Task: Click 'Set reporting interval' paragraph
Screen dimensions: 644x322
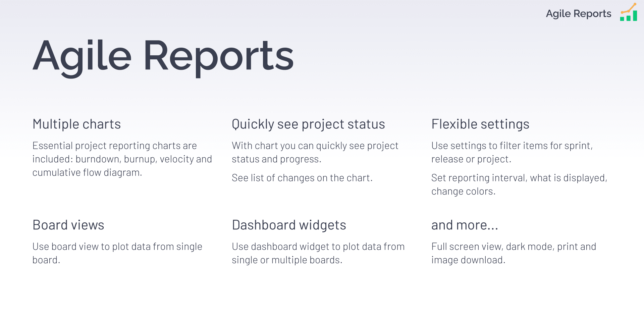Action: [519, 184]
